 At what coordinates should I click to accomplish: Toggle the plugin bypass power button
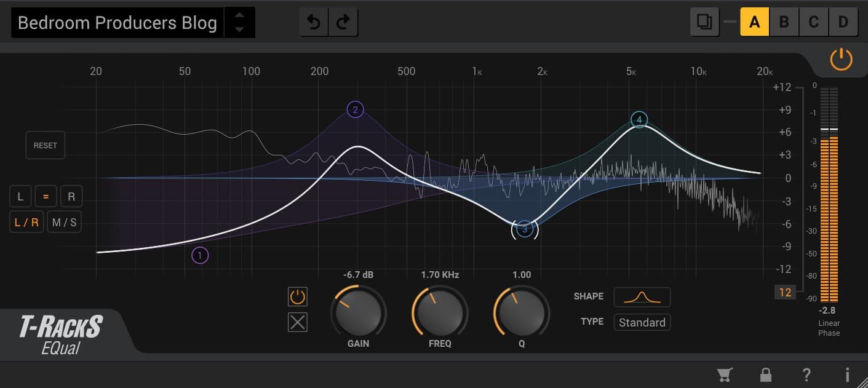coord(841,60)
